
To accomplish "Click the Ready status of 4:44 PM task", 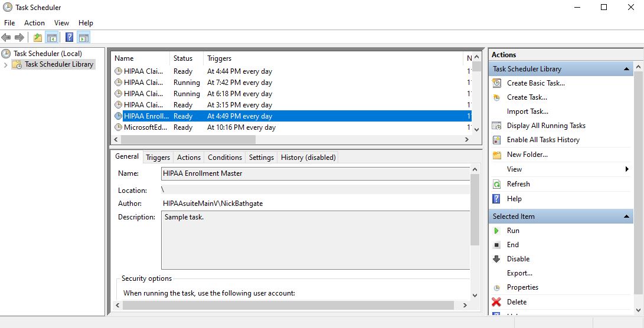I will coord(183,71).
